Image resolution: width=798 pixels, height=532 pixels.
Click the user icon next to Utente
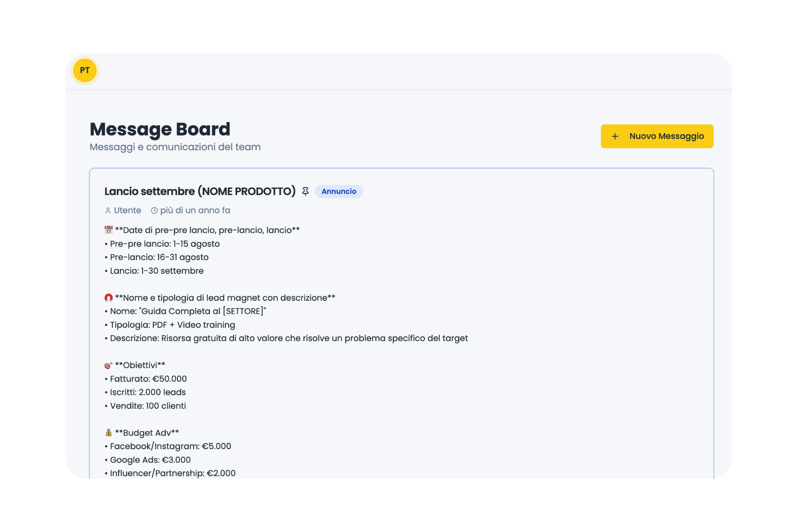tap(108, 211)
